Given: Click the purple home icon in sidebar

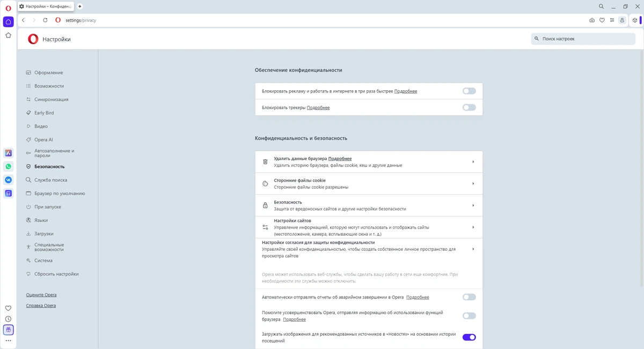Looking at the screenshot, I should [x=8, y=22].
